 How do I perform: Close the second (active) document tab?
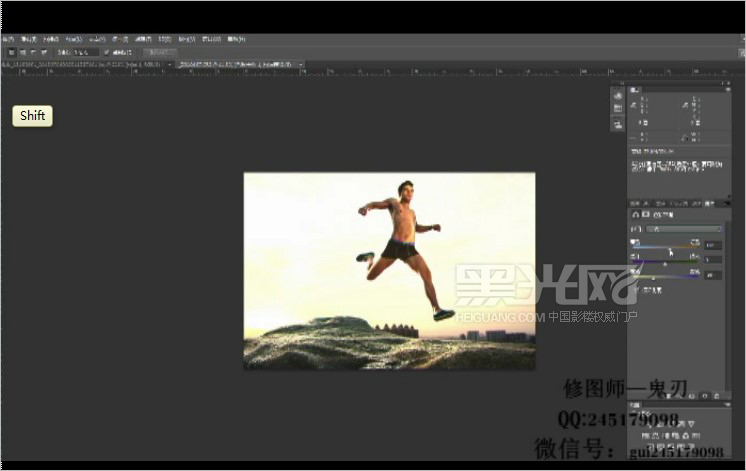tap(301, 64)
